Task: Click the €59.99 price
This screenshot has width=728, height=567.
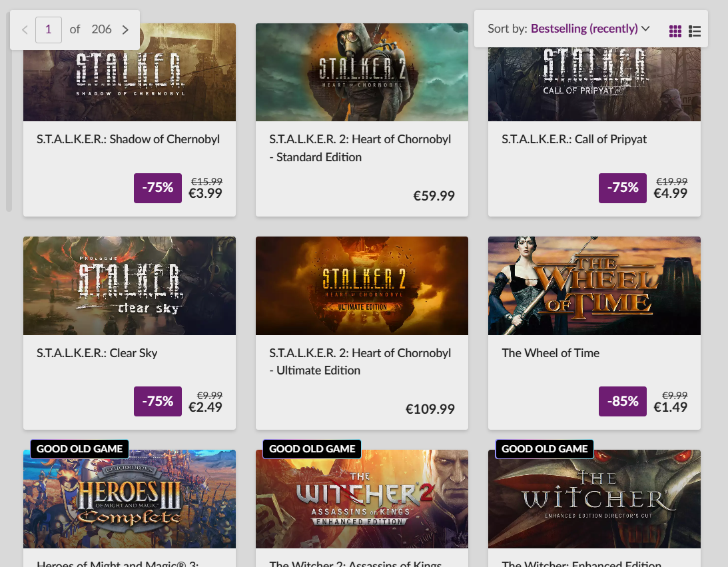Action: [x=434, y=196]
